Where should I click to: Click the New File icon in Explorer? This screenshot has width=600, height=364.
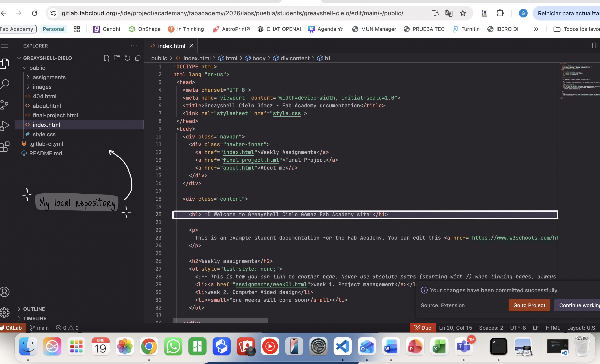[x=106, y=58]
